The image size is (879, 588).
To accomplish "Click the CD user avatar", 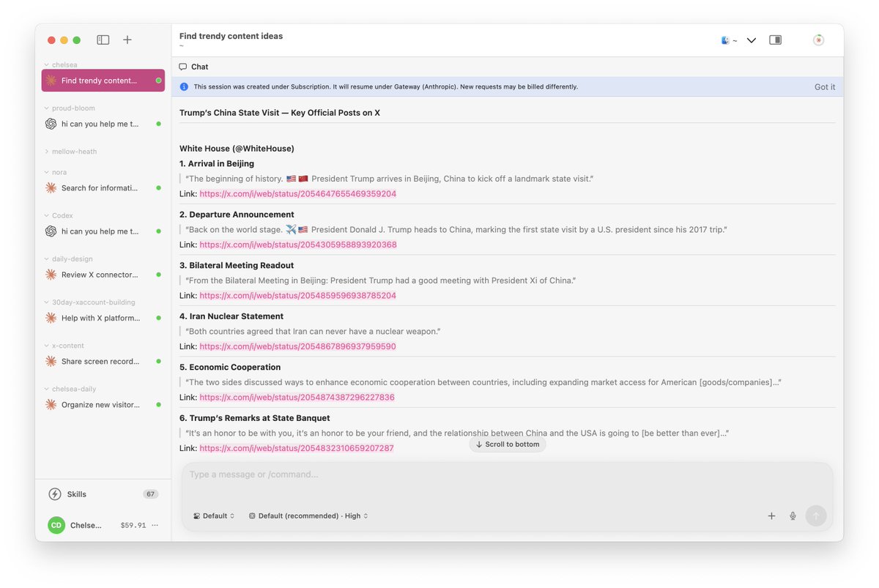I will [56, 525].
